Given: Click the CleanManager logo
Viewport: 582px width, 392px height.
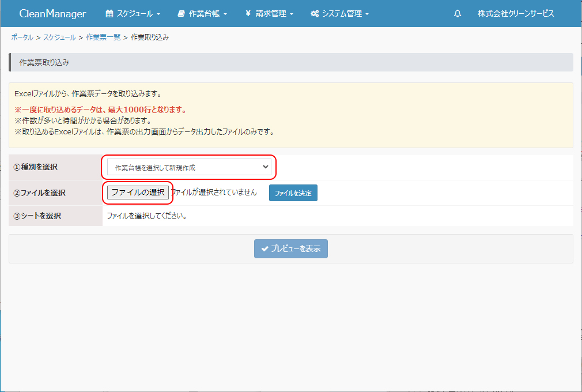Looking at the screenshot, I should (x=52, y=14).
